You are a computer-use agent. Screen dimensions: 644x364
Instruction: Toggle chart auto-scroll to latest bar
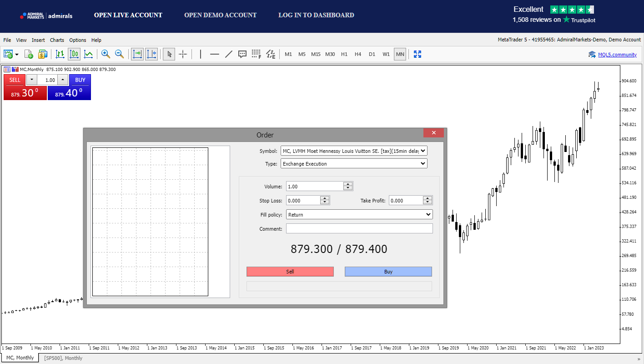137,54
